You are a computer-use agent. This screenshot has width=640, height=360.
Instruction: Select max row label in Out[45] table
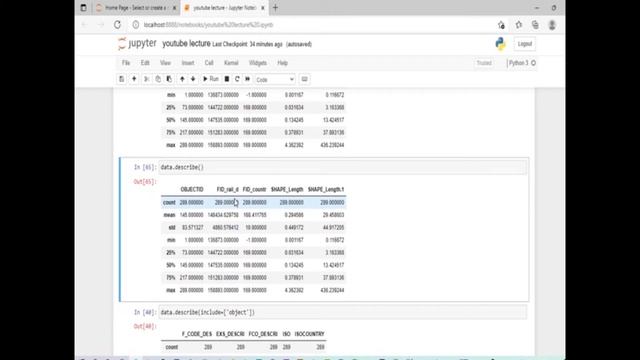click(171, 290)
